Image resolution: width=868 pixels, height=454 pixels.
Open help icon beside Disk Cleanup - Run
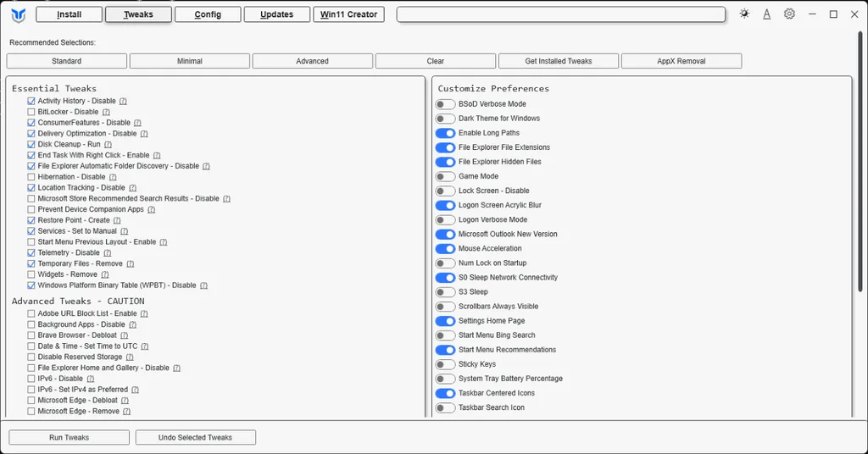click(108, 144)
